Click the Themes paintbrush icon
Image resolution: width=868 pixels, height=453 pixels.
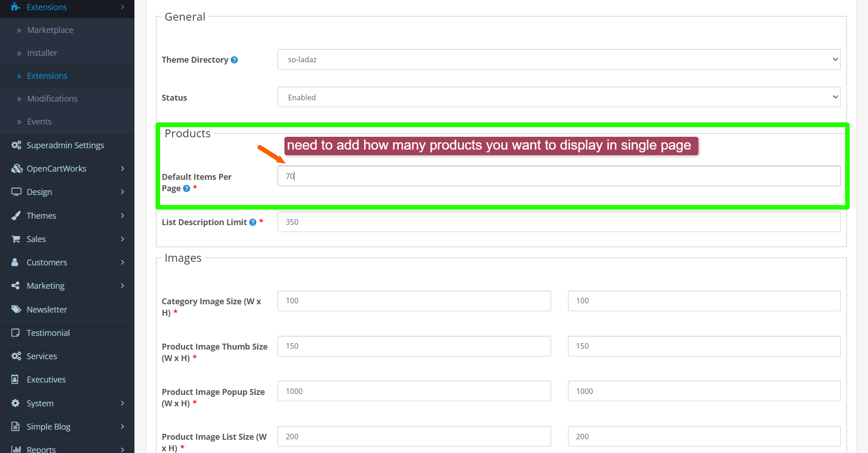coord(16,216)
